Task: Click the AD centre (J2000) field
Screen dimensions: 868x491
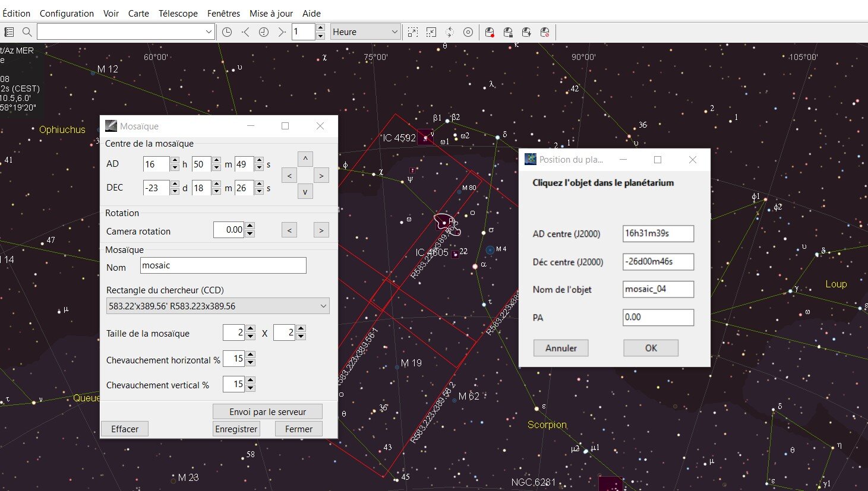Action: coord(658,233)
